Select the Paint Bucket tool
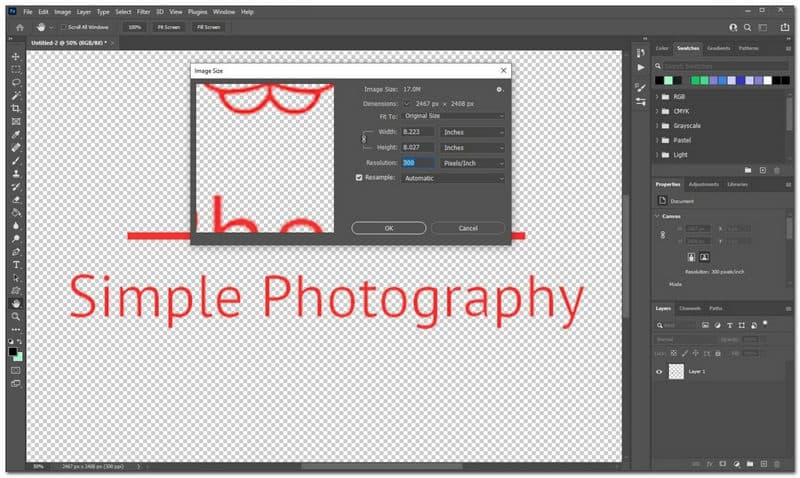Viewport: 800px width, 478px height. tap(16, 213)
